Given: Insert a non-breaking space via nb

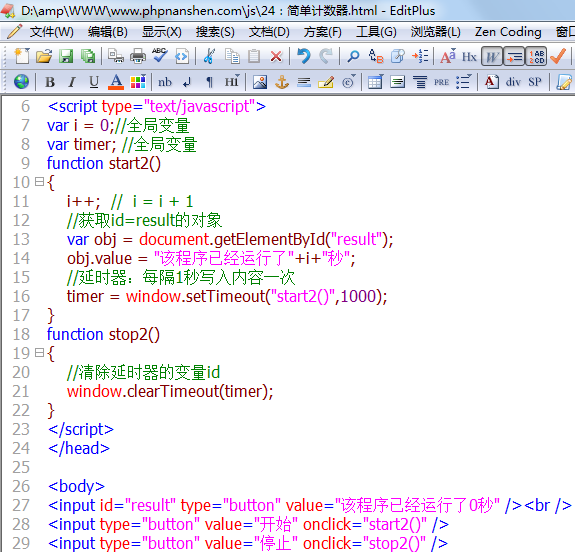Looking at the screenshot, I should [165, 82].
